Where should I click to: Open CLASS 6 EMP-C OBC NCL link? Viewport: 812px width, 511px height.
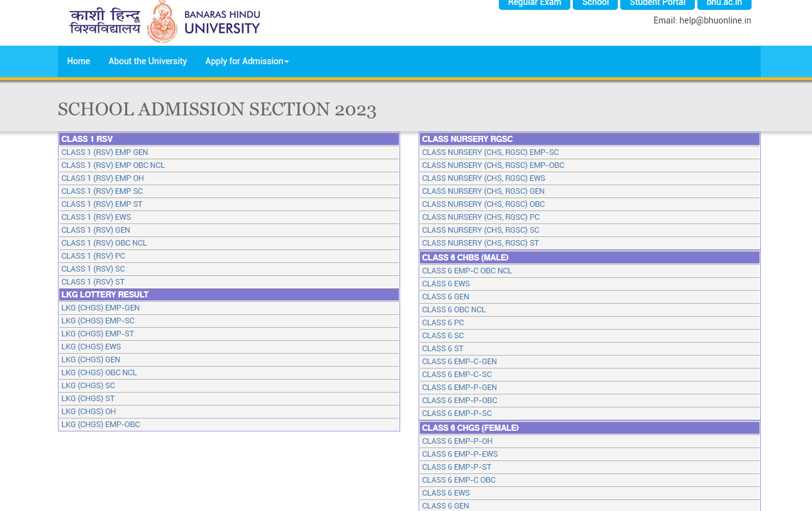point(467,271)
